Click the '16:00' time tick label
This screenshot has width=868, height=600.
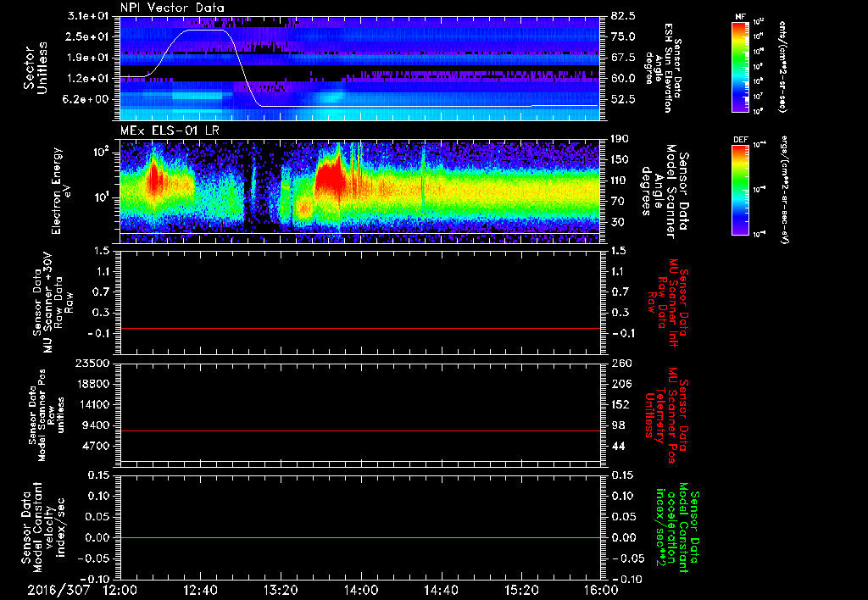point(601,590)
